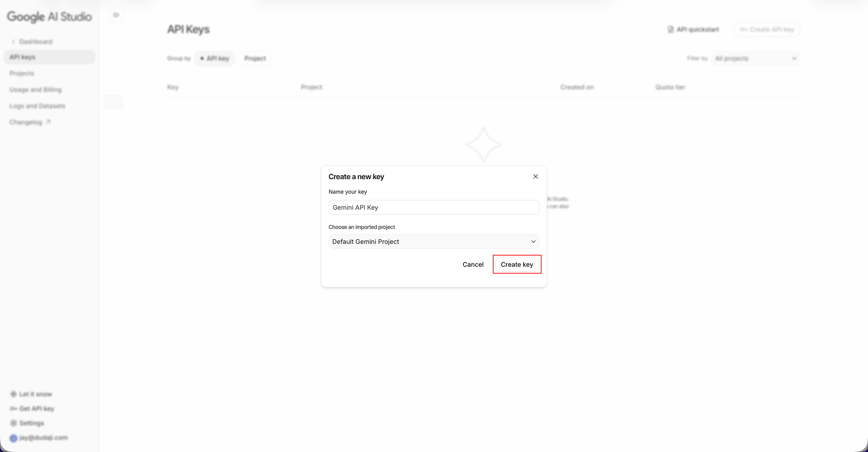The image size is (868, 452).
Task: Click the sidebar collapse icon at top
Action: tap(116, 14)
